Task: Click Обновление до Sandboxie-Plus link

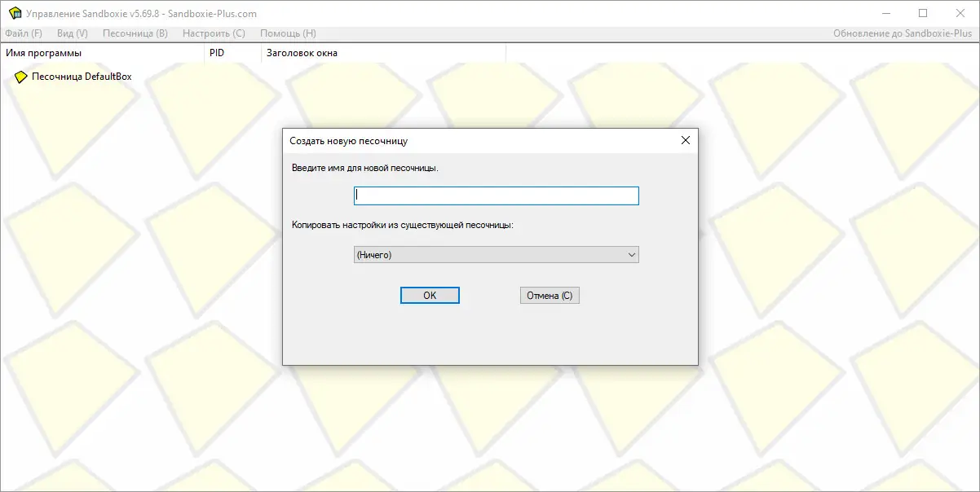Action: click(903, 33)
